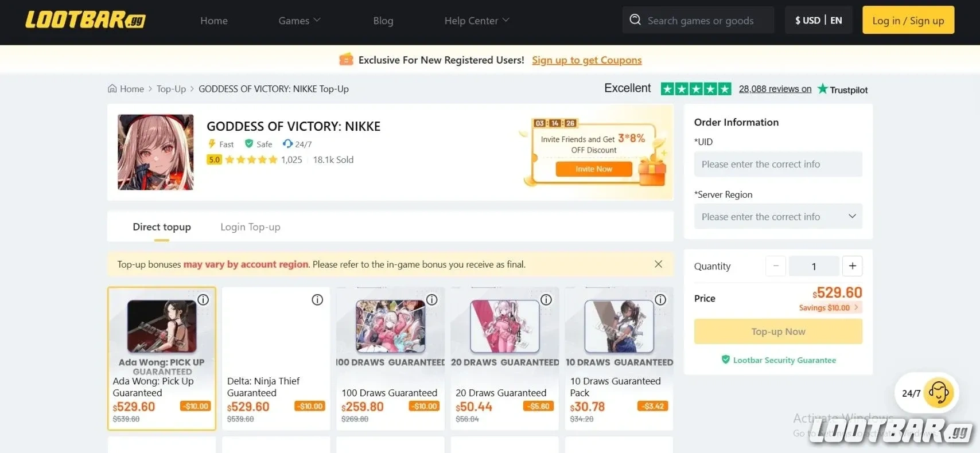Click the UID input field

pyautogui.click(x=777, y=164)
